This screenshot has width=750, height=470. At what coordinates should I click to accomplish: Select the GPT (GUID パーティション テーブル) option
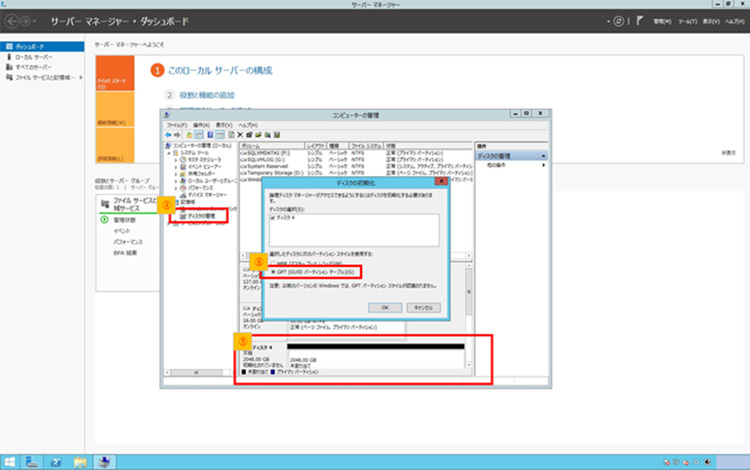pos(275,271)
